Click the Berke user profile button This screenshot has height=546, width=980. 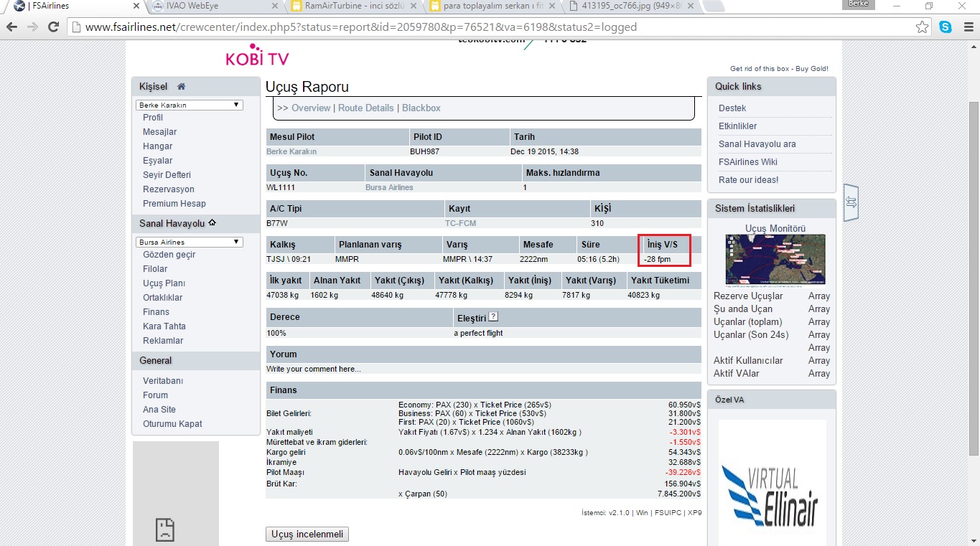point(858,4)
